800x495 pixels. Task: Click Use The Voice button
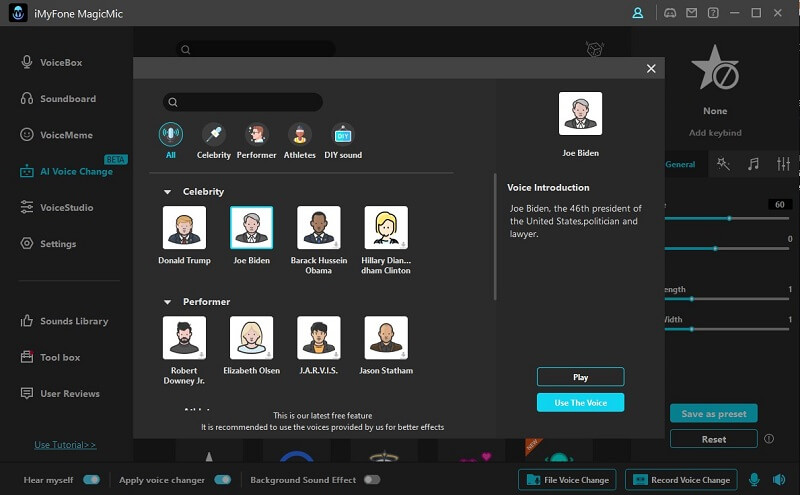[x=580, y=403]
